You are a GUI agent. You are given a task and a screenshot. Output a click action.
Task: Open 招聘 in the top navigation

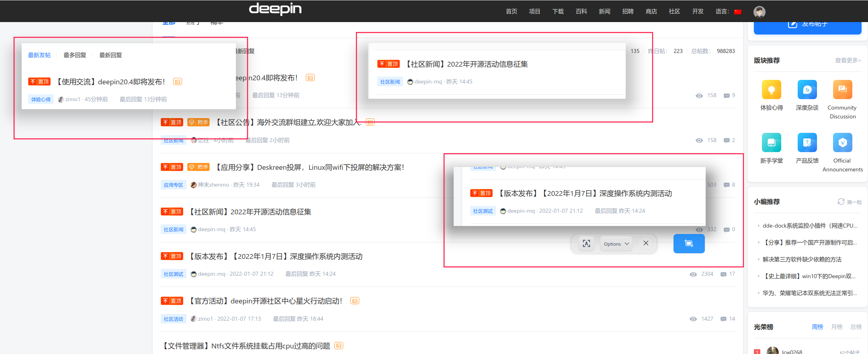click(628, 11)
